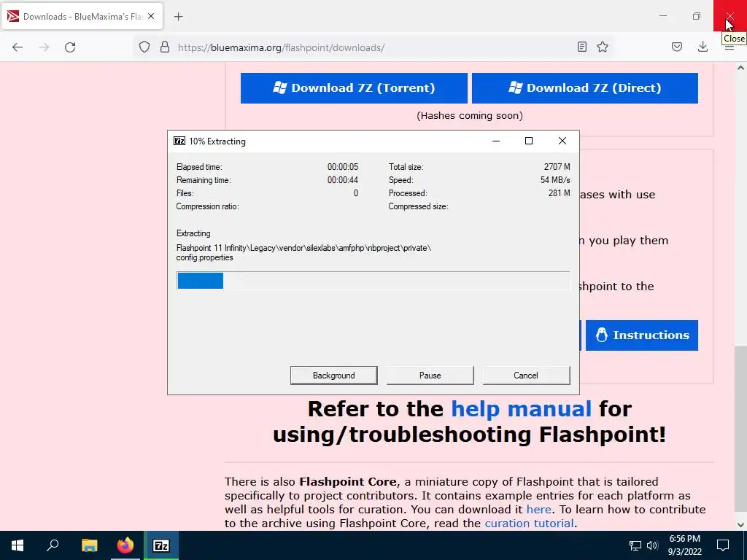
Task: Click the Processed value 281 M
Action: 560,193
